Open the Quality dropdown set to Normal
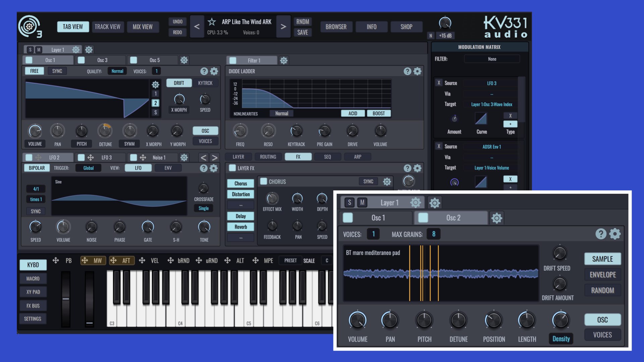 click(117, 71)
